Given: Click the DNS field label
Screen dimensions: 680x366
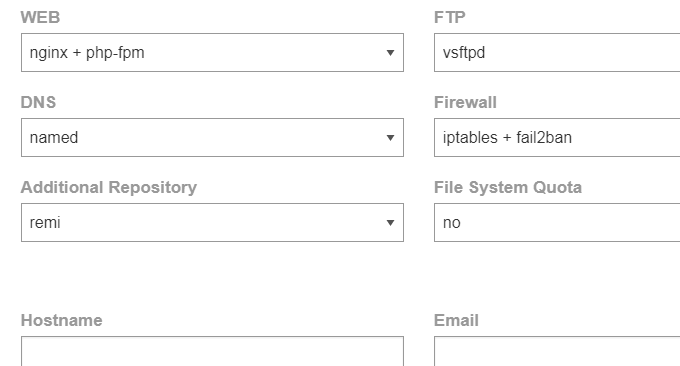Looking at the screenshot, I should pyautogui.click(x=38, y=102).
